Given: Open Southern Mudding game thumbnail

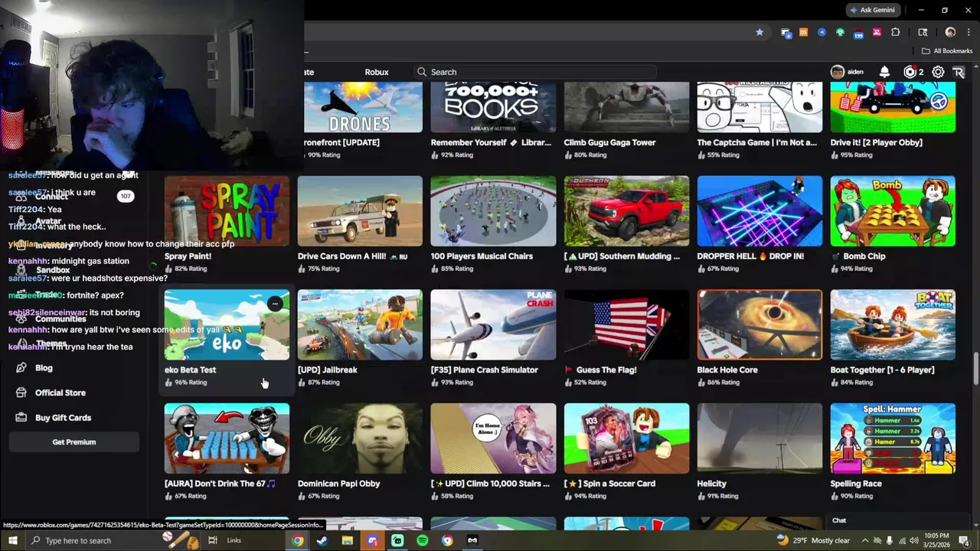Looking at the screenshot, I should coord(626,211).
